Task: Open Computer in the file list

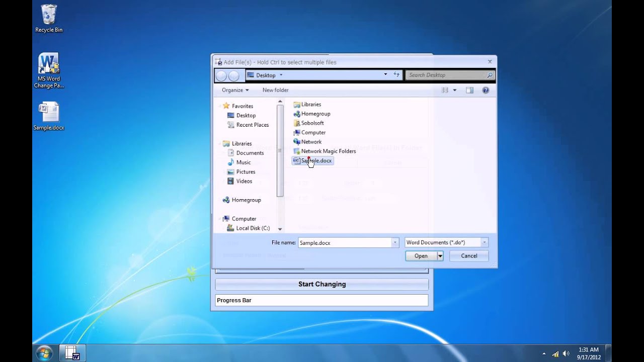Action: click(309, 133)
